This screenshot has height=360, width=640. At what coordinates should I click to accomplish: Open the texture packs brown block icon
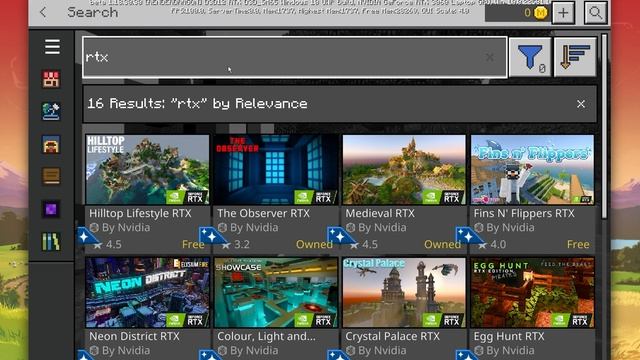click(x=51, y=176)
